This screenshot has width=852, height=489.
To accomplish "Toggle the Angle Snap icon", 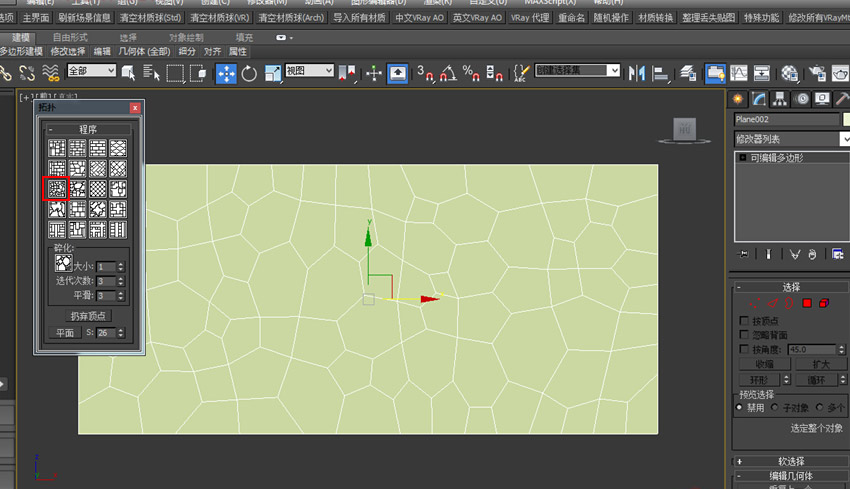I will (448, 73).
